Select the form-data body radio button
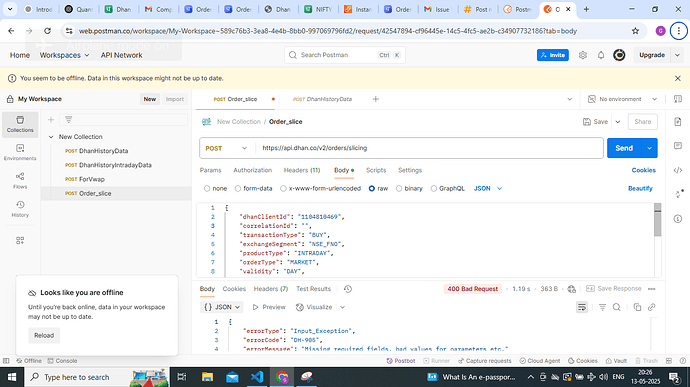This screenshot has height=387, width=690. click(x=238, y=188)
